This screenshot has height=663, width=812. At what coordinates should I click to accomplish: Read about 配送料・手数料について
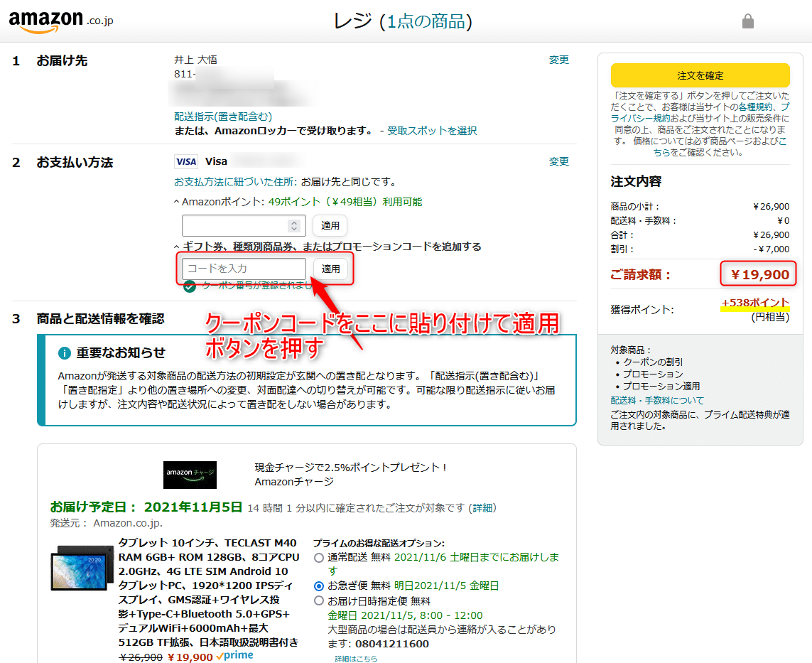click(x=657, y=400)
